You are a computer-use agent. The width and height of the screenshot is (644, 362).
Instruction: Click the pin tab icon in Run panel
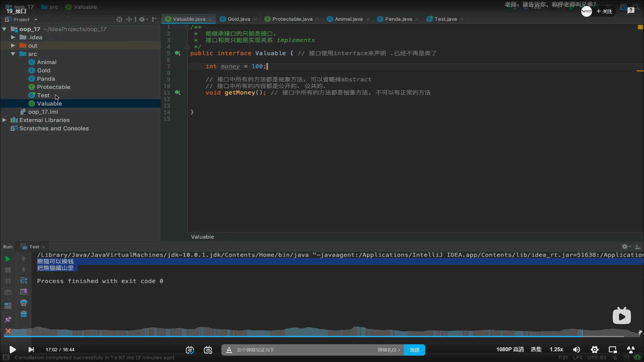pyautogui.click(x=8, y=319)
